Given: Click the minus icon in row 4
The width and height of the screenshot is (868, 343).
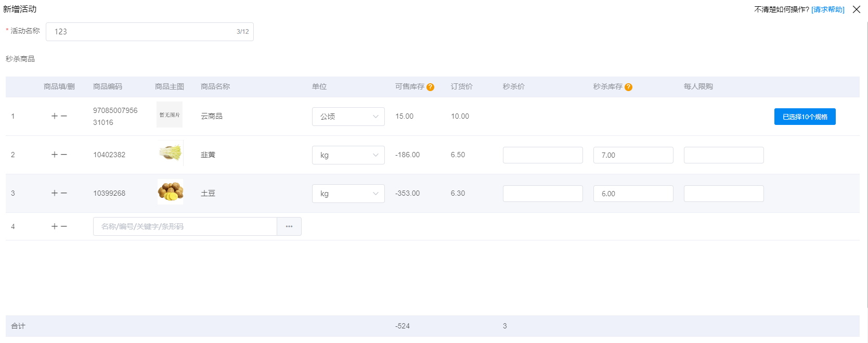Looking at the screenshot, I should (64, 226).
